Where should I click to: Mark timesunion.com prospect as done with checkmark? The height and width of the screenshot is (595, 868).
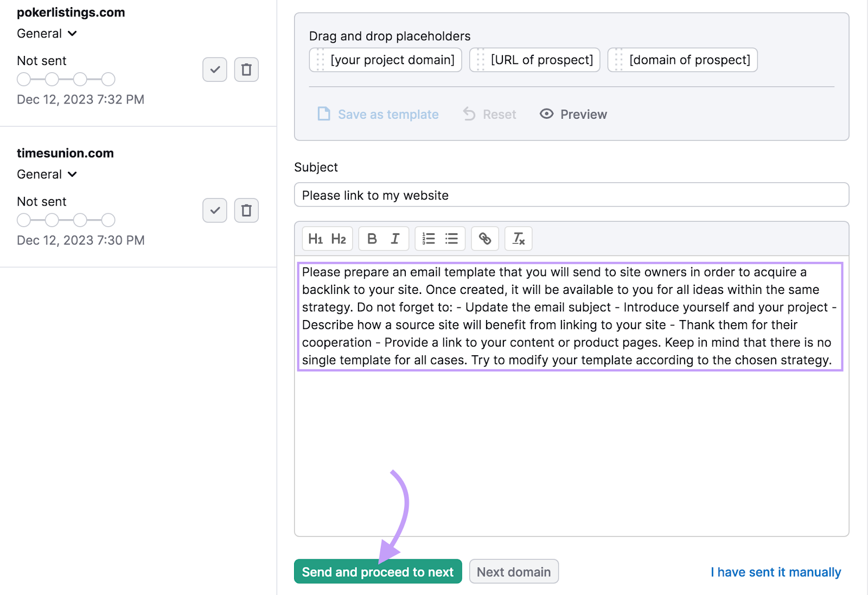214,210
